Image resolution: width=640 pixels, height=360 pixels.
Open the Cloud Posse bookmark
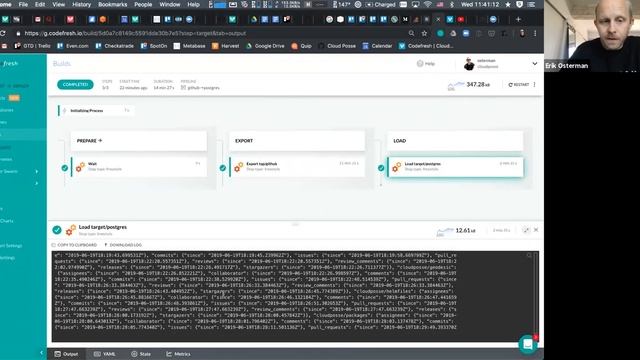coord(337,46)
